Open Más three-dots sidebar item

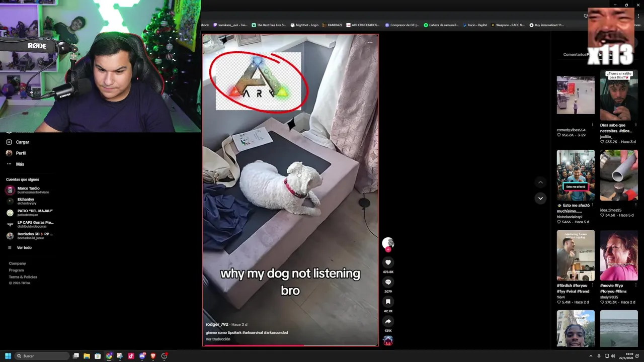[9, 164]
